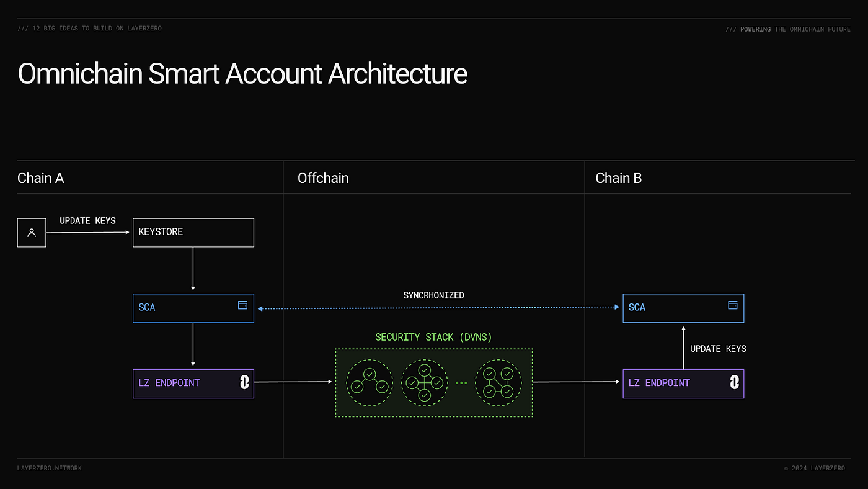Click the dotted SYNCRHONIZED connector line
868x489 pixels.
[434, 307]
